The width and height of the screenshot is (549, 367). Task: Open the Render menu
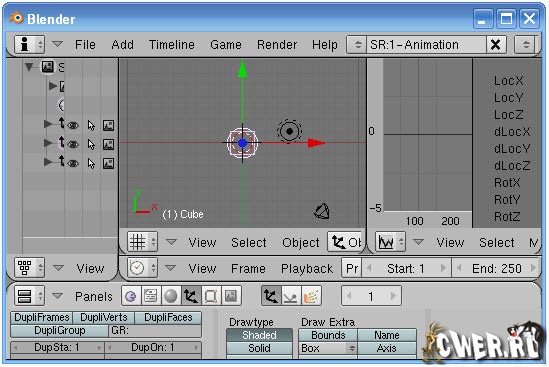click(x=277, y=45)
